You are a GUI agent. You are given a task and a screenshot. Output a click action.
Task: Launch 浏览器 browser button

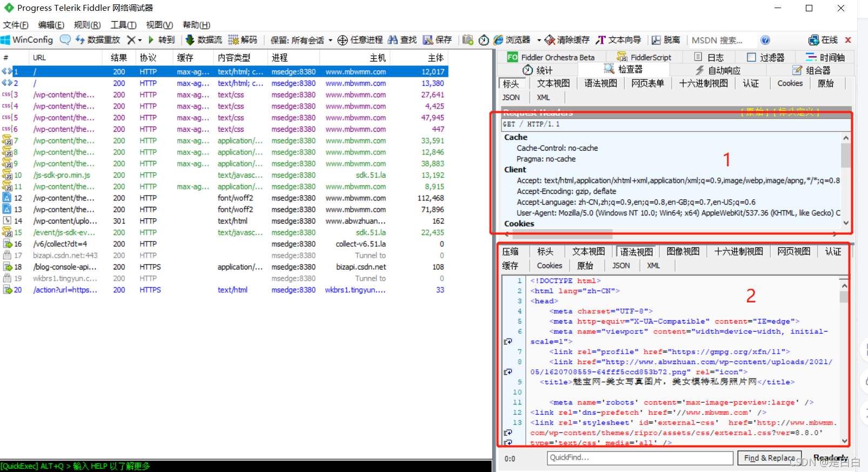512,40
